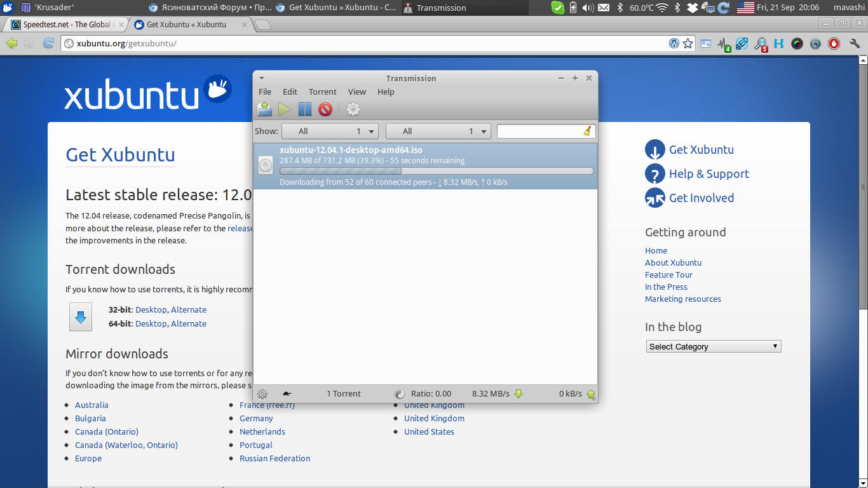This screenshot has width=868, height=488.
Task: Pause the torrent with the blue pause icon
Action: [x=305, y=109]
